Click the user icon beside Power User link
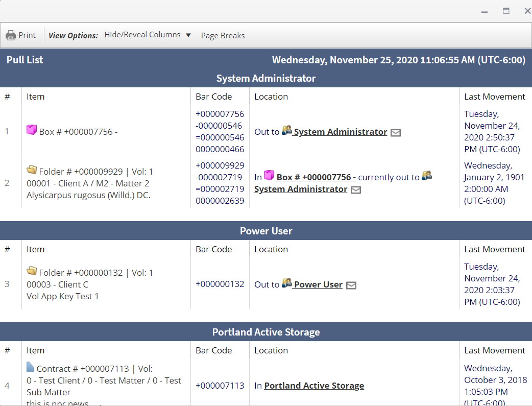The width and height of the screenshot is (532, 406). pyautogui.click(x=287, y=283)
